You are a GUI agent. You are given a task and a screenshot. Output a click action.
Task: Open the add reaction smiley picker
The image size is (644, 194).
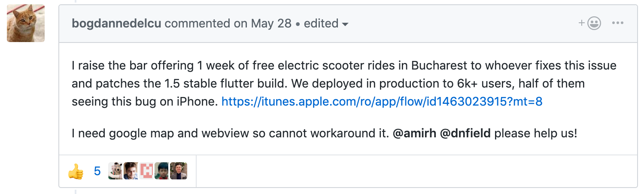[589, 23]
